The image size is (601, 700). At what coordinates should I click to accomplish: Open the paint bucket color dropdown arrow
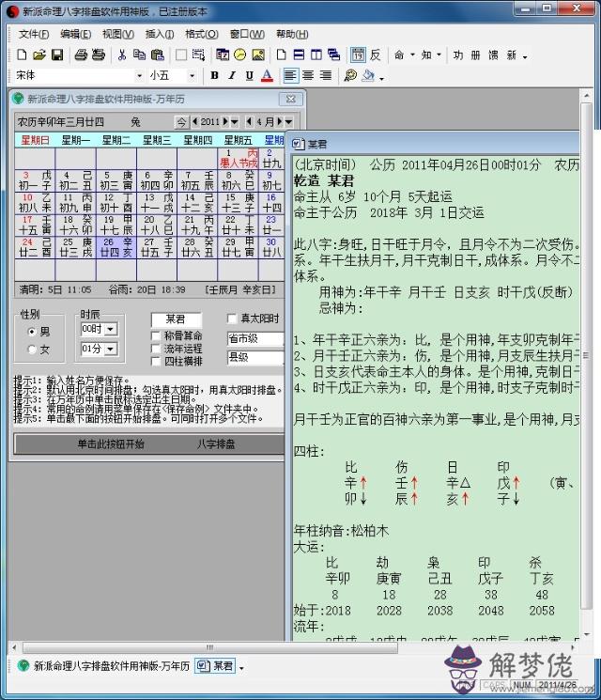tap(381, 79)
